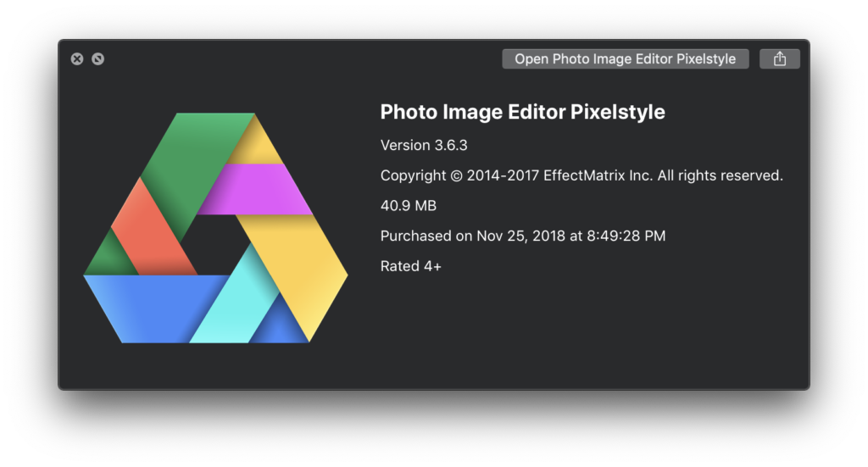Select the Version 3.6.3 text
The width and height of the screenshot is (868, 467).
[424, 146]
